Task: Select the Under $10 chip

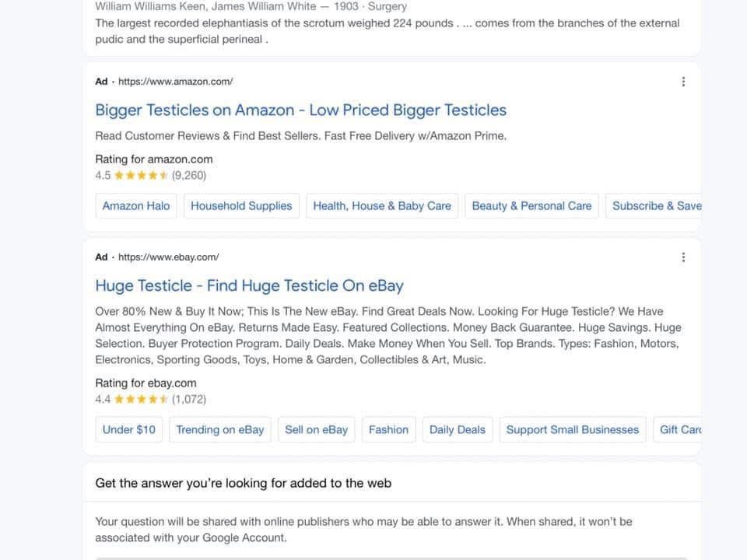Action: click(x=129, y=429)
